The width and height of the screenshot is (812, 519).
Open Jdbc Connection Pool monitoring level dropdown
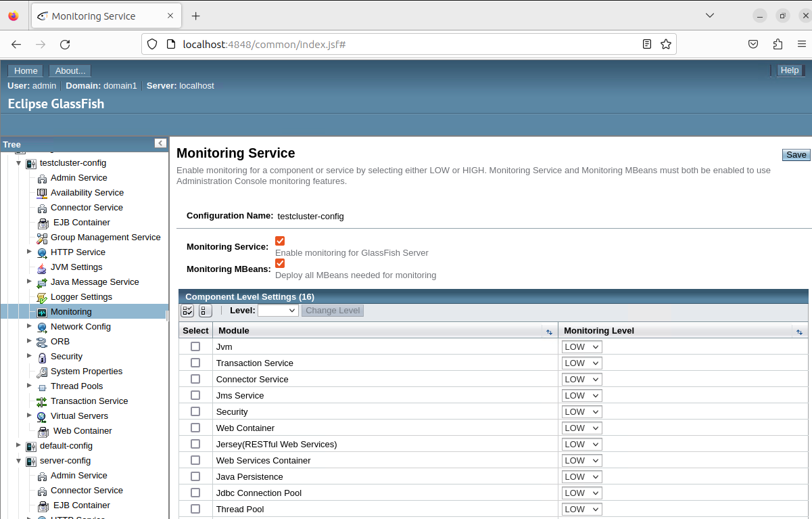click(581, 493)
